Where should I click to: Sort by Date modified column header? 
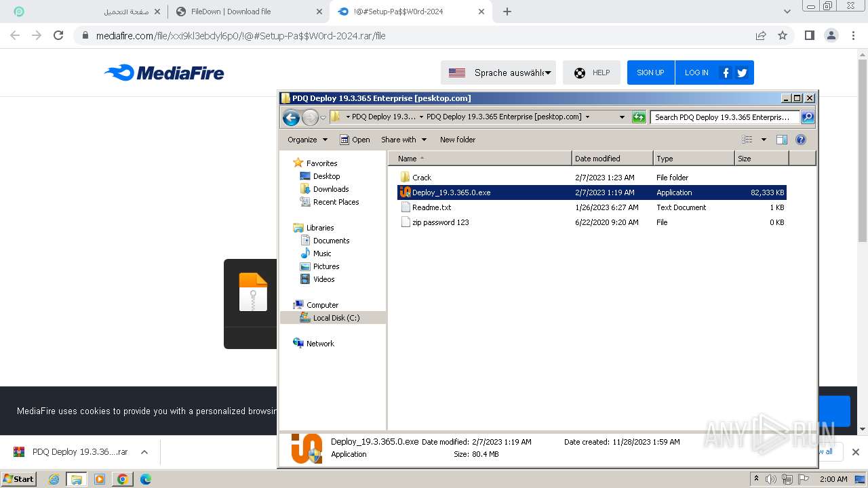tap(612, 159)
